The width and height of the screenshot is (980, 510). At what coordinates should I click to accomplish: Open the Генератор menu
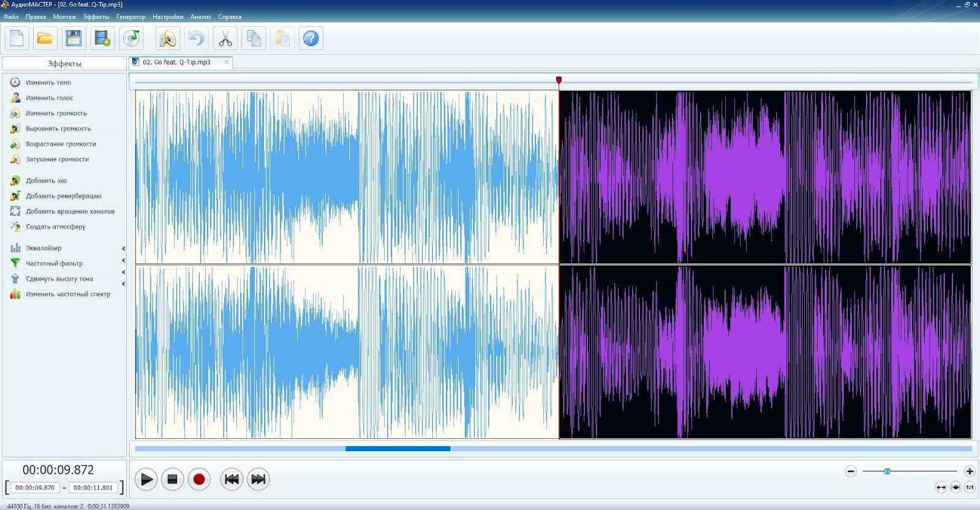coord(130,17)
